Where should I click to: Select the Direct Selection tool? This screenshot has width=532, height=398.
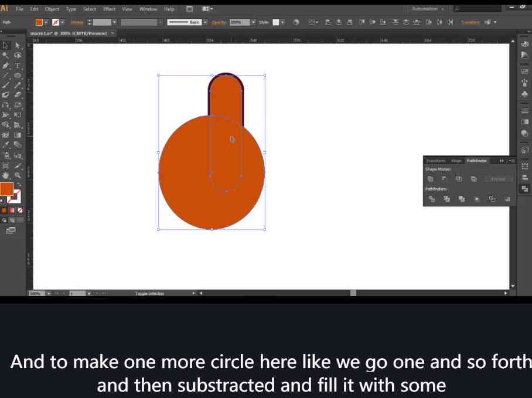pyautogui.click(x=18, y=46)
